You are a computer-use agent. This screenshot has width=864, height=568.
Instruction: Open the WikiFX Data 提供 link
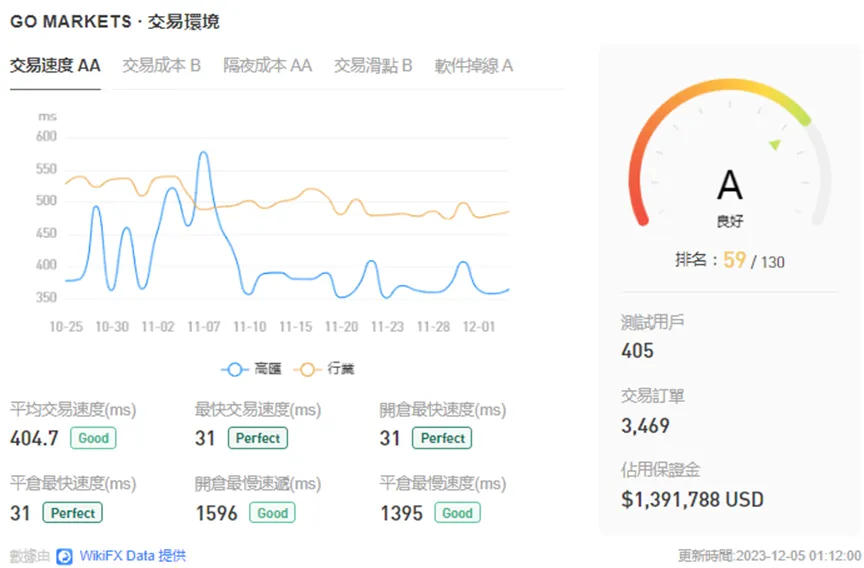coord(132,556)
